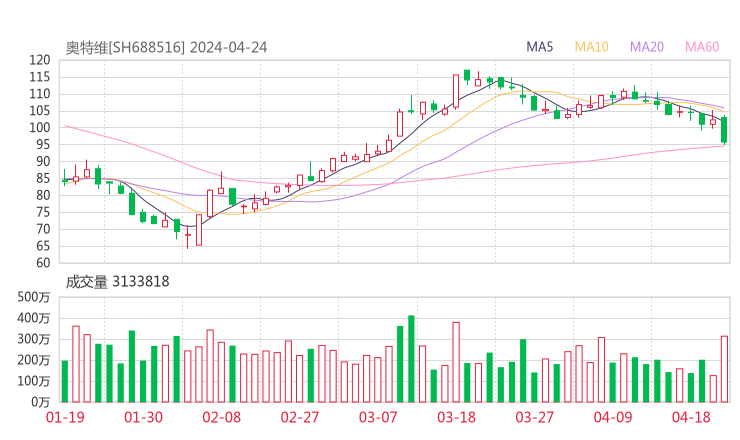
Task: Select the 01-19 date on x-axis
Action: click(x=65, y=418)
